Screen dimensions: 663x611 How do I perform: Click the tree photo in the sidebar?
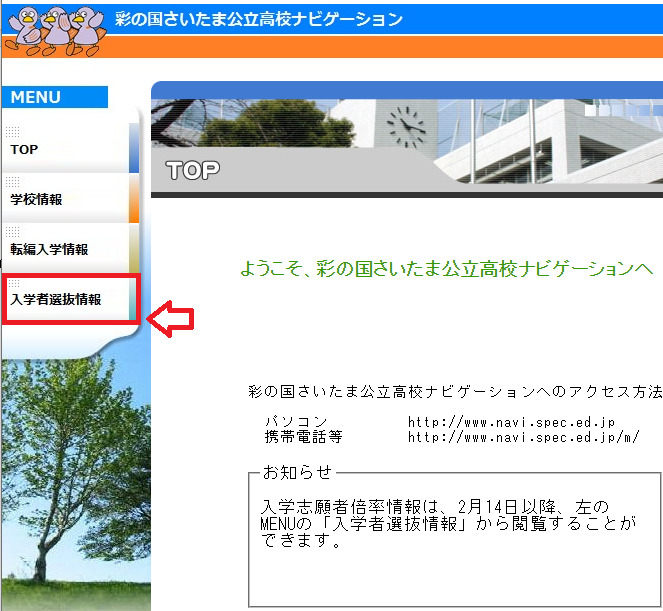click(x=76, y=482)
